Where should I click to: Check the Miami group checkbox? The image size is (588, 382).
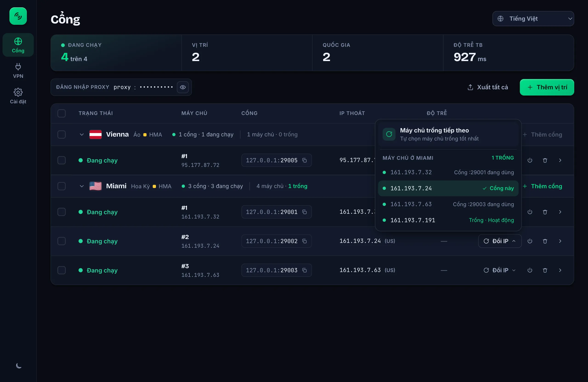[x=62, y=186]
